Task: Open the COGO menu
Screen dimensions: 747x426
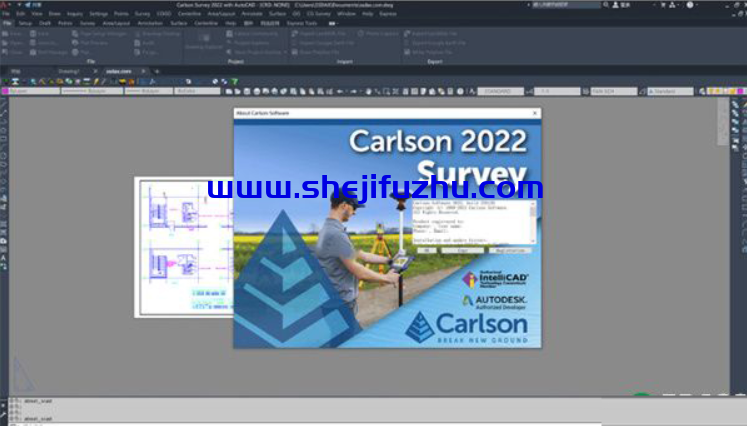Action: 164,14
